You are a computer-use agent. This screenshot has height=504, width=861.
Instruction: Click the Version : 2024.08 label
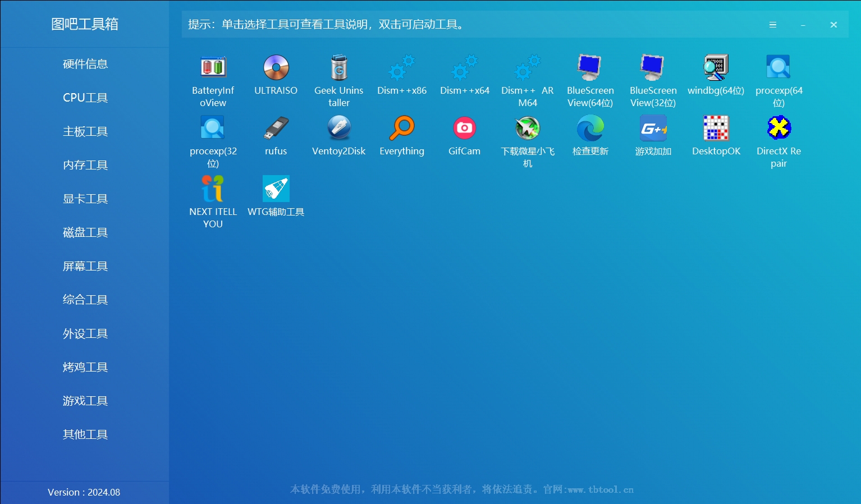(84, 492)
